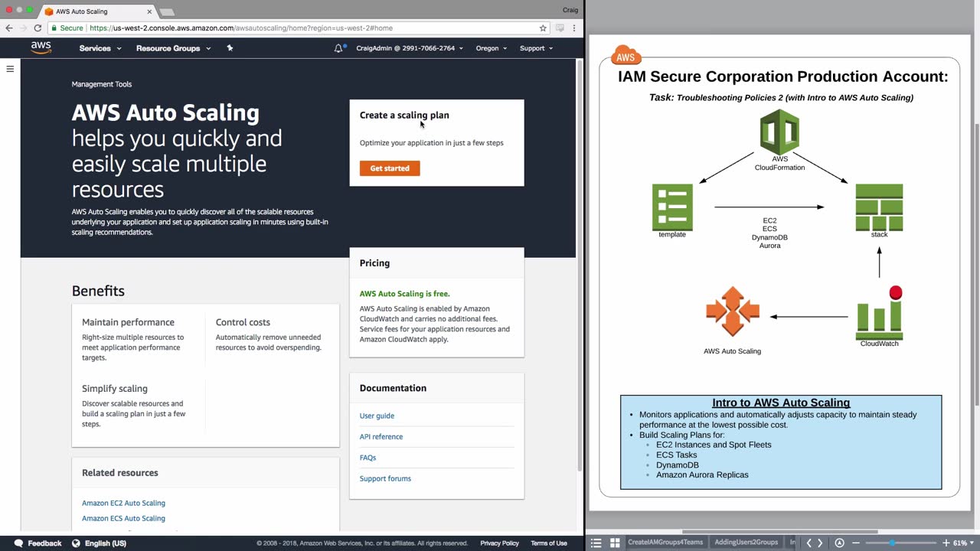
Task: Click the 'Intro to AWS Auto Scaling' heading
Action: point(781,403)
